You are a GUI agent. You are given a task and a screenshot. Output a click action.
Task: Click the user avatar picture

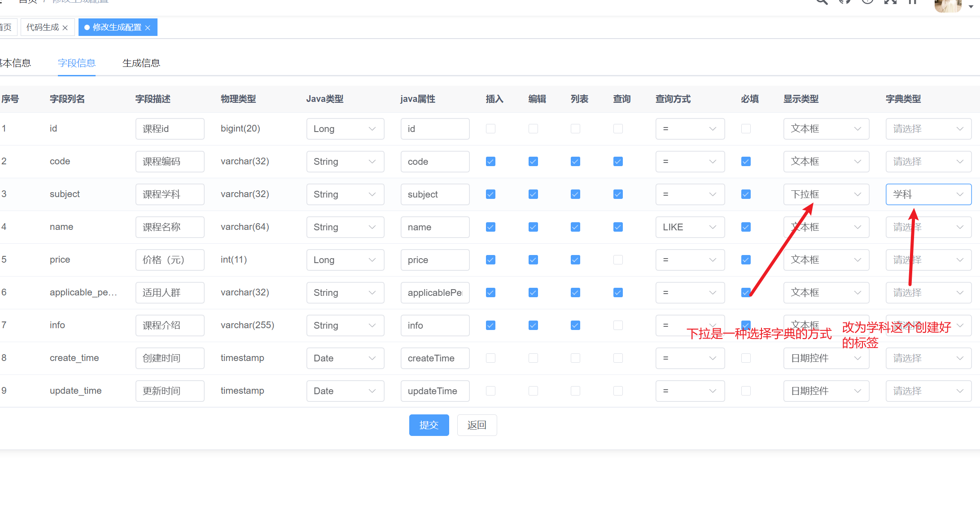[x=948, y=5]
